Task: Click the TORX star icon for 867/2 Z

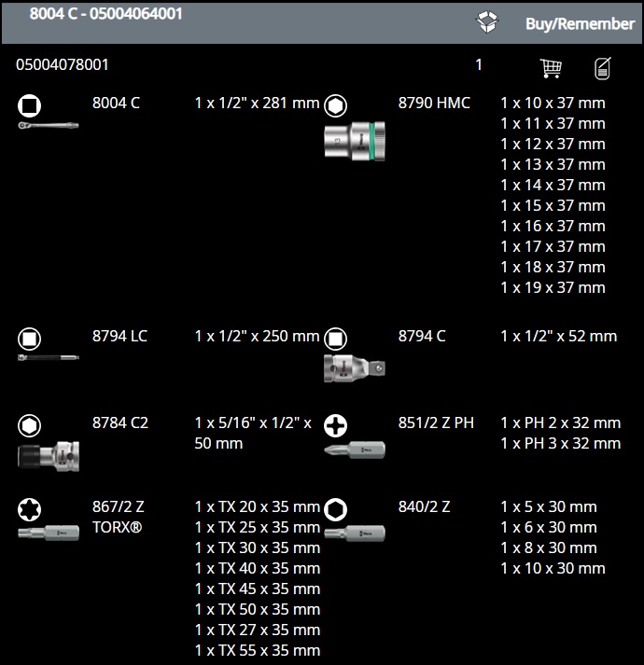Action: point(29,509)
